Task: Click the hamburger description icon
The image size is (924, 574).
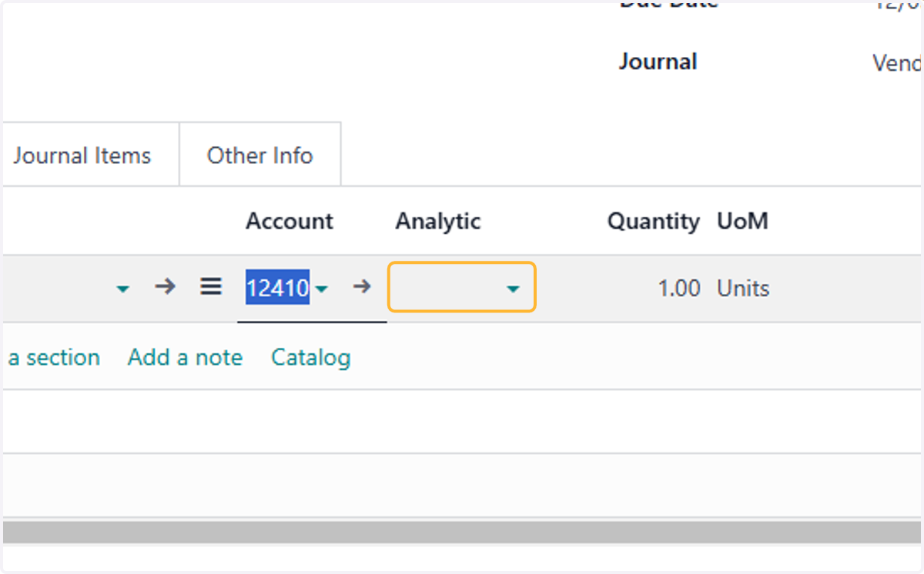Action: pos(210,287)
